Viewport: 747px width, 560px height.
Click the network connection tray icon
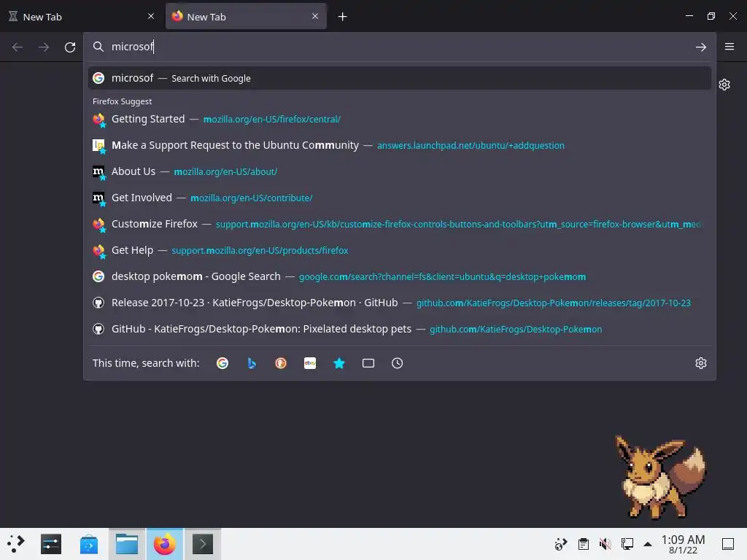pyautogui.click(x=627, y=544)
